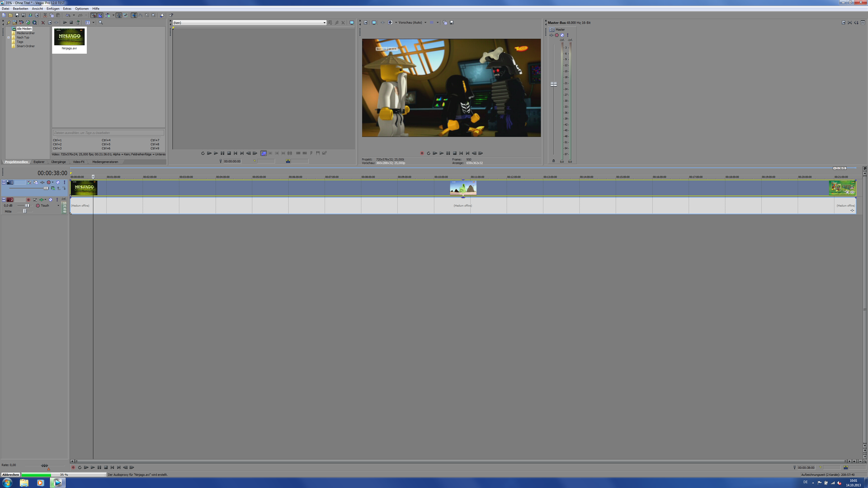
Task: Click the red X remove media icon
Action: tap(43, 23)
